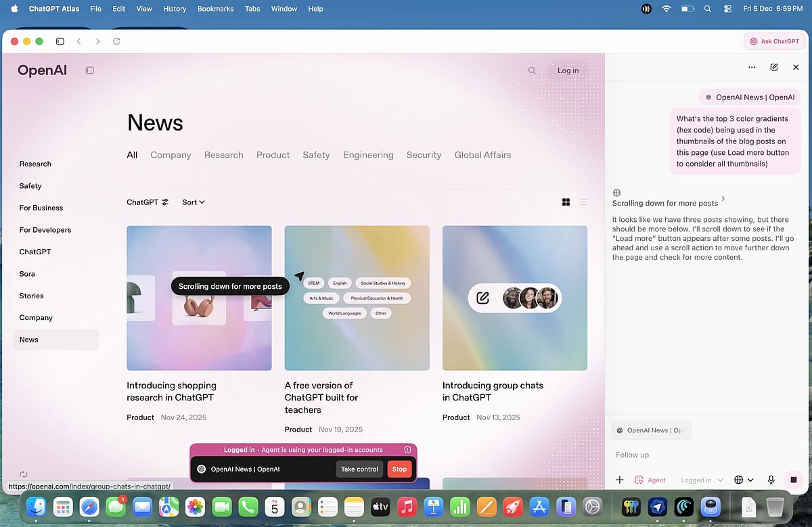Select the Research tab in news filters
This screenshot has width=812, height=527.
223,155
